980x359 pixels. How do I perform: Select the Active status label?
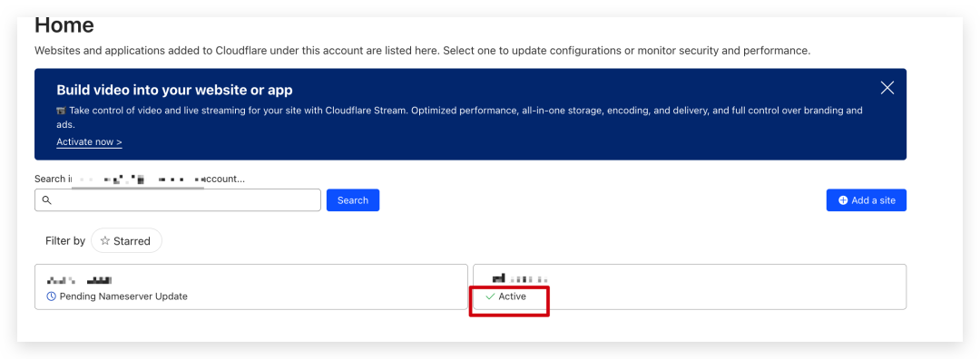click(x=512, y=296)
